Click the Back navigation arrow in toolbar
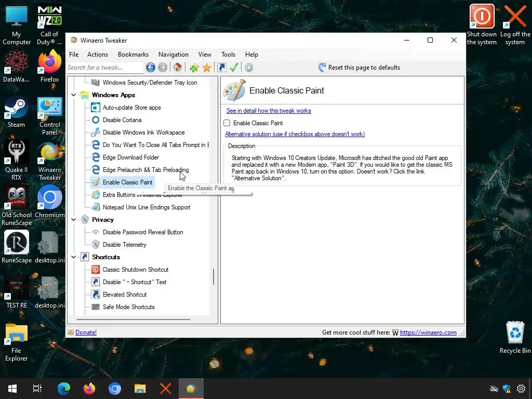 point(151,68)
